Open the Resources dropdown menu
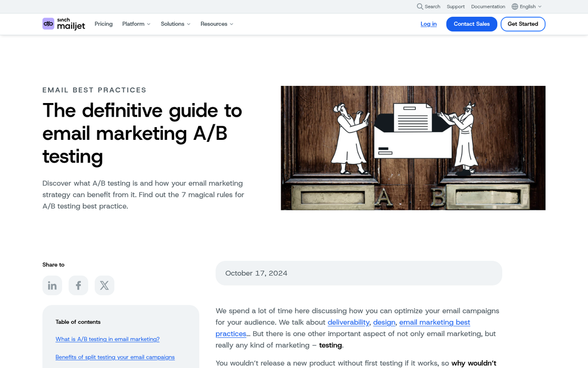 (x=217, y=24)
